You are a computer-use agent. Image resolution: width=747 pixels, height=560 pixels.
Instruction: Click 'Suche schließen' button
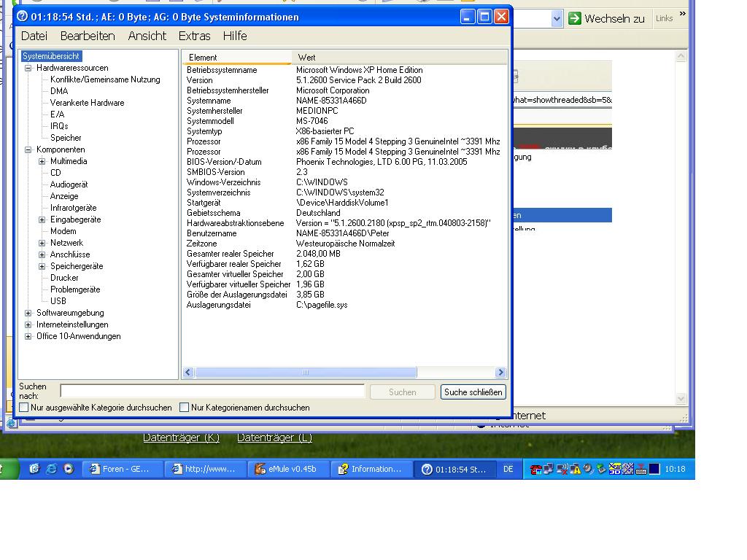click(473, 392)
